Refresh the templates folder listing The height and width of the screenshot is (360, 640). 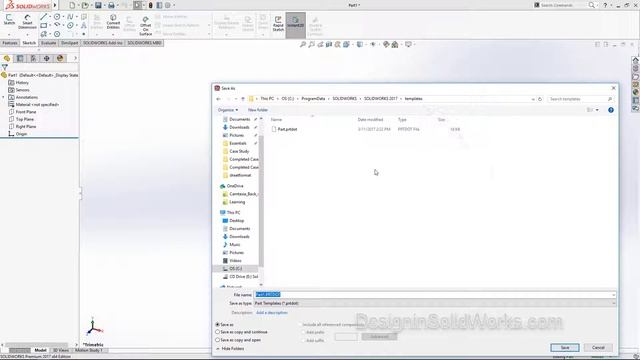point(540,99)
